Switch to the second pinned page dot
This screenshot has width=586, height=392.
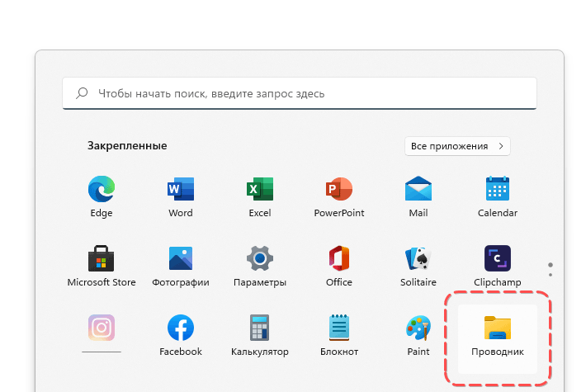point(551,275)
